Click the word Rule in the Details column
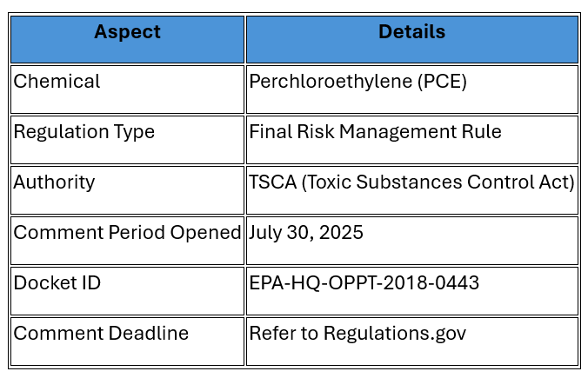 click(x=483, y=132)
